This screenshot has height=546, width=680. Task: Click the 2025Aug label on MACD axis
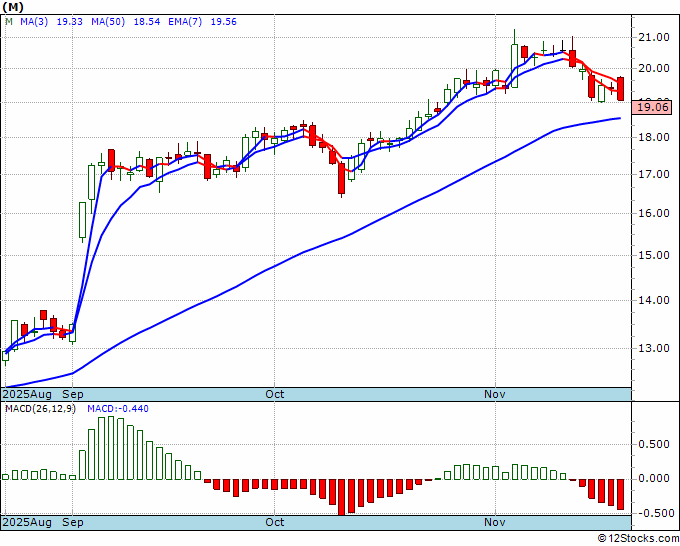point(27,522)
